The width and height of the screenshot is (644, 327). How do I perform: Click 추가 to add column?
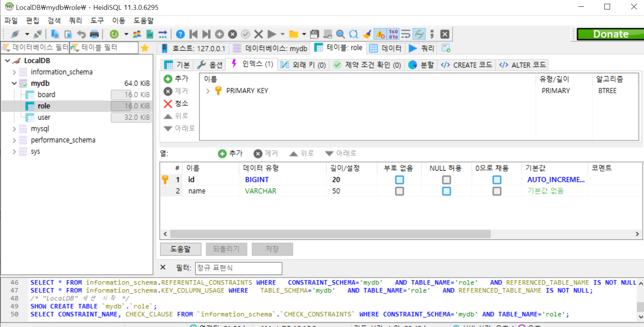tap(231, 153)
